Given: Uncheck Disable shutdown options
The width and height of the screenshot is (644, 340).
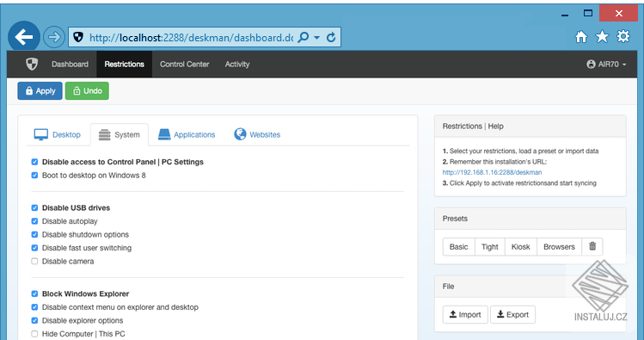Looking at the screenshot, I should [x=34, y=234].
